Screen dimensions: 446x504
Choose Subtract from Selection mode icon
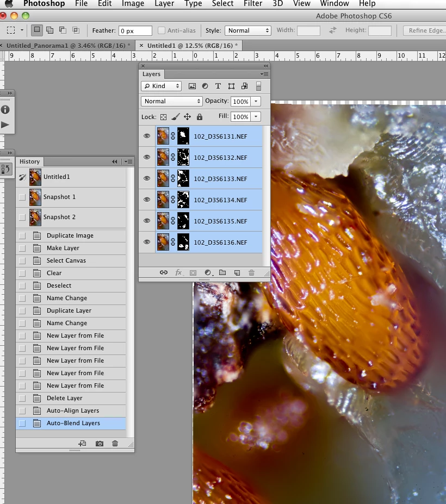click(63, 30)
